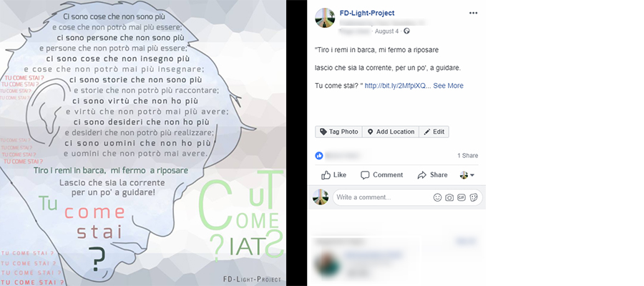Click the Add Location button
This screenshot has height=286, width=644.
coord(391,132)
